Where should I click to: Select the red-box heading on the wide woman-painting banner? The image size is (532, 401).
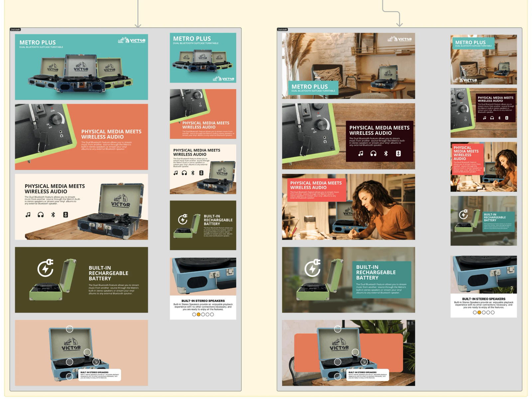[316, 185]
